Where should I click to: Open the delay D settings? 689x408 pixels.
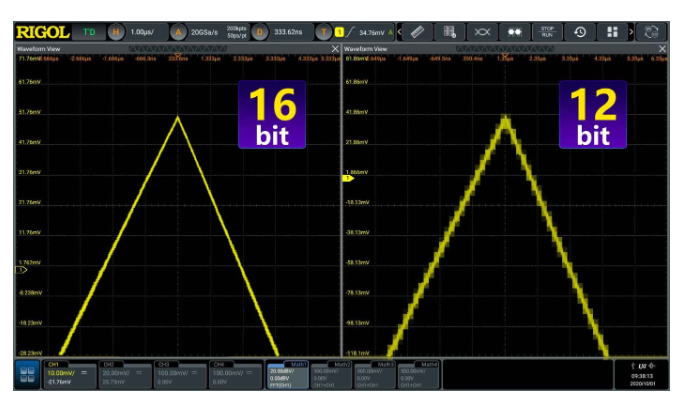(259, 32)
